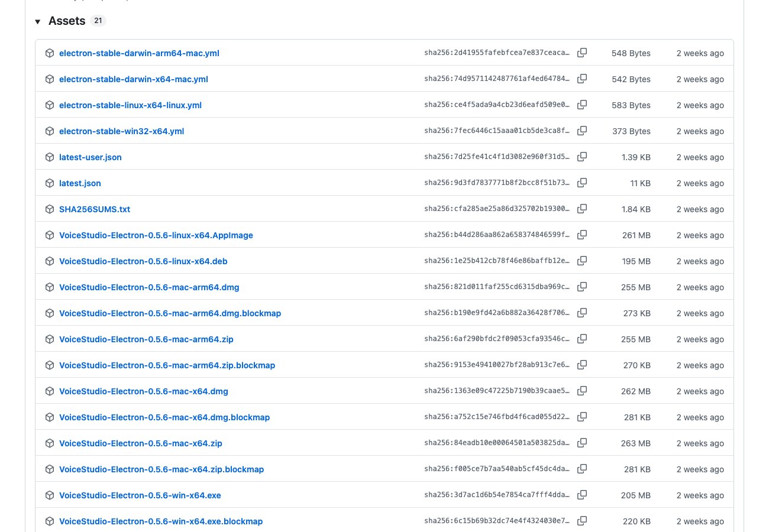Copy SHA256 of mac-x64.zip asset

click(582, 443)
